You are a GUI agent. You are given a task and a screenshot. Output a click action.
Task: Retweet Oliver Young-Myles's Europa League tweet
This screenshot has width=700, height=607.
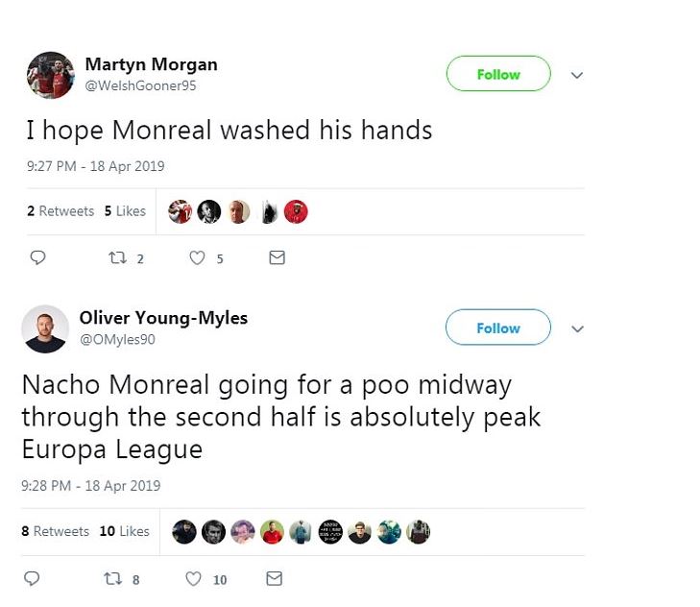coord(112,578)
